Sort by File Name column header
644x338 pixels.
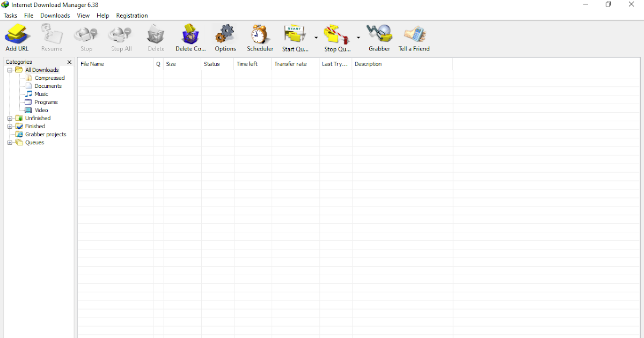[x=115, y=64]
